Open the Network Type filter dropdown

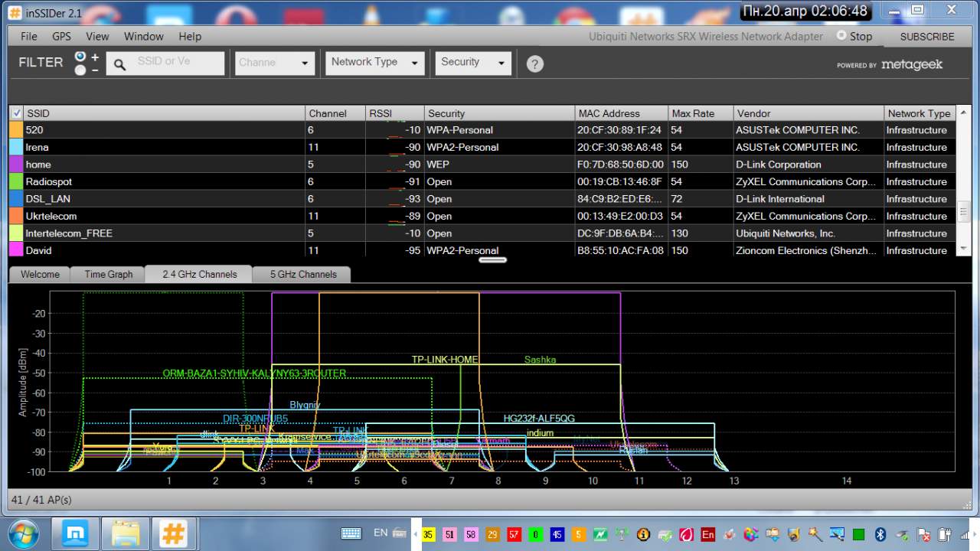(x=374, y=63)
